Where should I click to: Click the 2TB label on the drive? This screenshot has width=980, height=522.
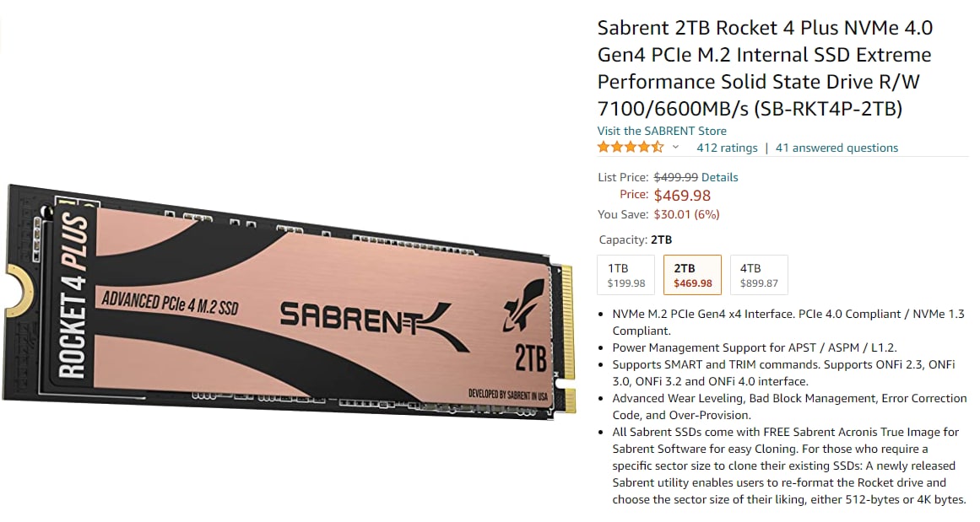coord(531,358)
